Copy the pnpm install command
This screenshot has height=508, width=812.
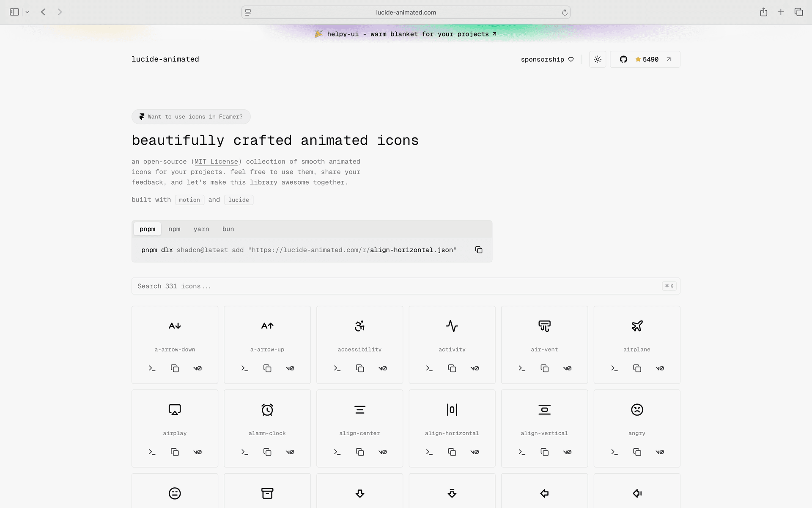point(479,250)
